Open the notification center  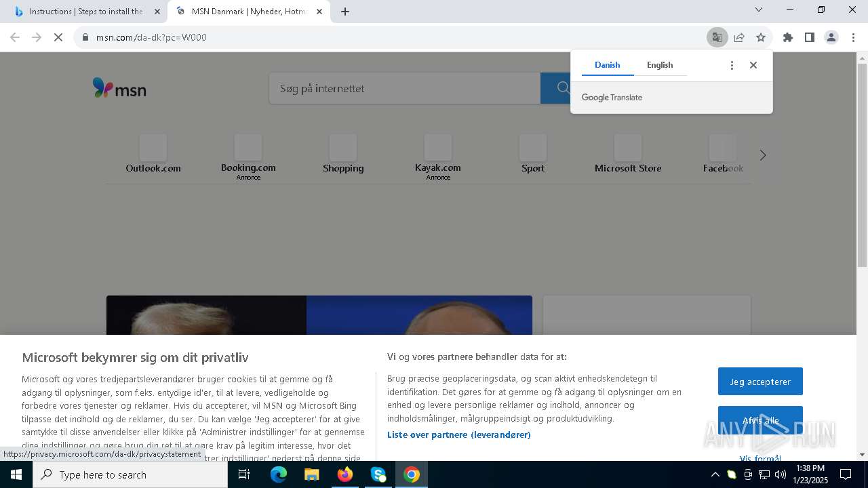846,474
